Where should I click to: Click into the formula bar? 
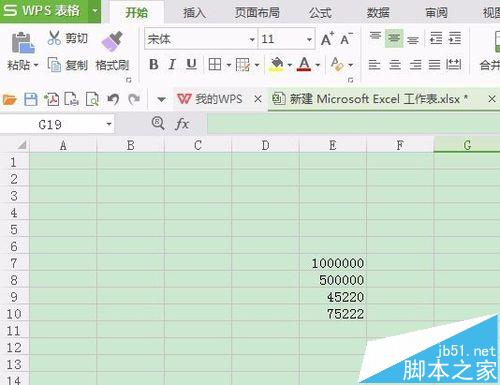tap(353, 124)
